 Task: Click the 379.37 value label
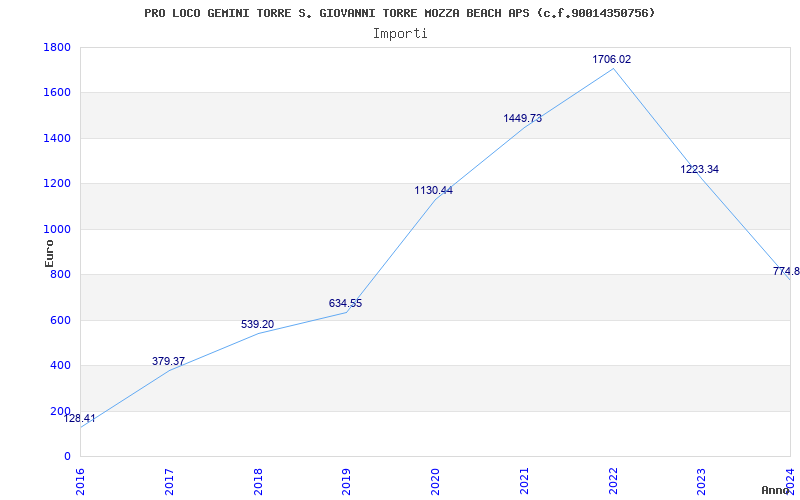[168, 361]
